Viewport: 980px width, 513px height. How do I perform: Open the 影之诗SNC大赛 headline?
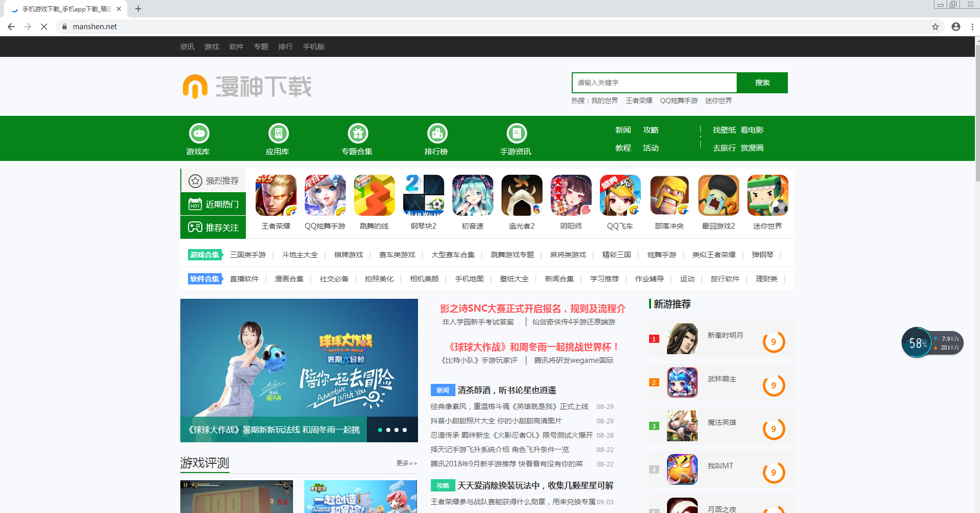[533, 309]
